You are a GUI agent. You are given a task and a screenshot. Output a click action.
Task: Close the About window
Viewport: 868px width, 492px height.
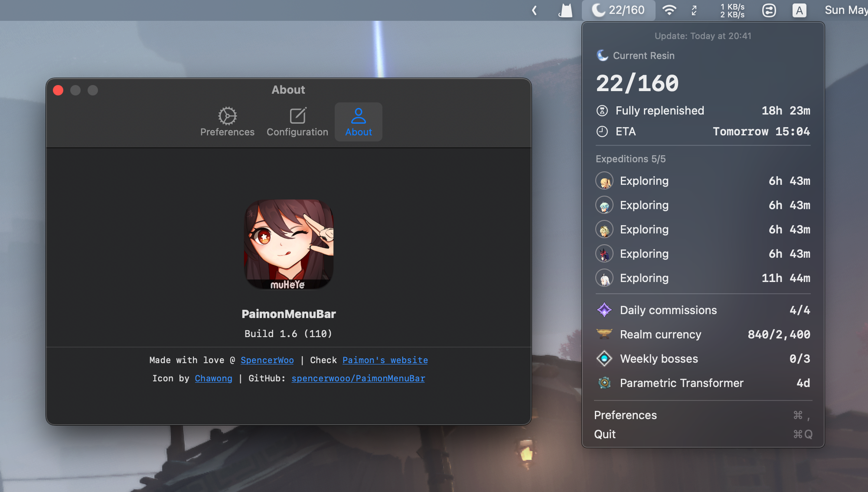58,90
